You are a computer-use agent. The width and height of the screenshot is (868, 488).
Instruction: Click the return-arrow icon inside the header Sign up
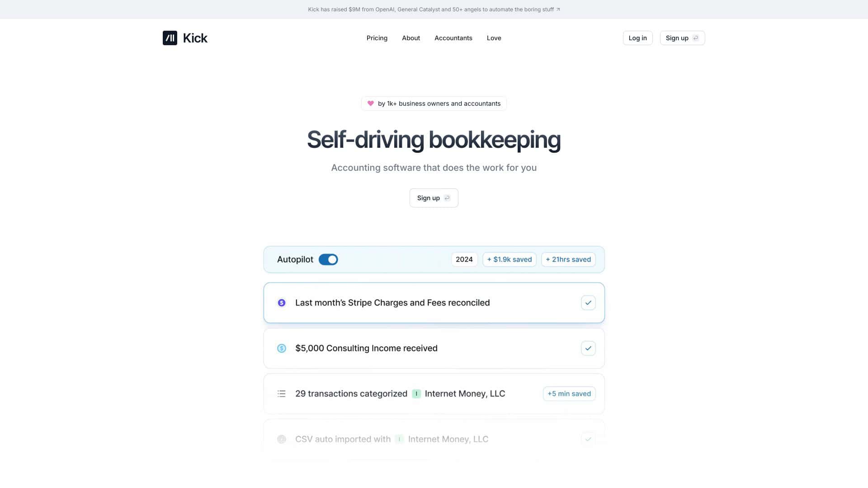click(x=695, y=38)
